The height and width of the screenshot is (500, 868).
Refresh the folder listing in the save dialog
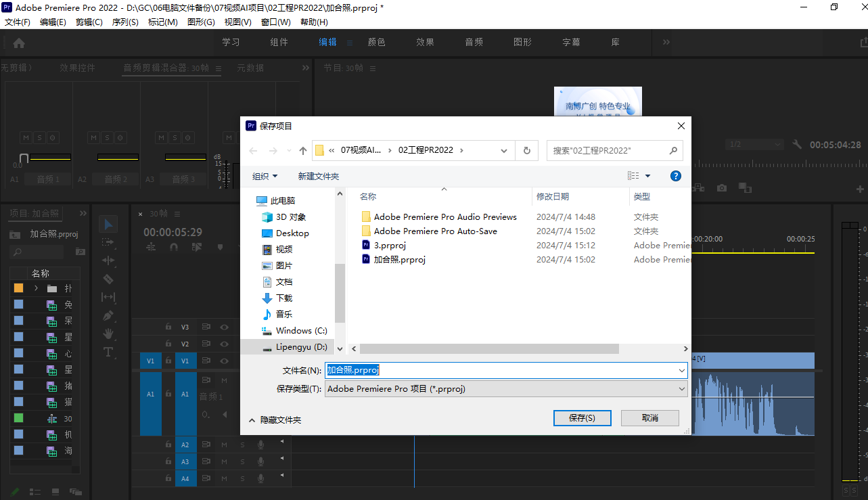pyautogui.click(x=526, y=150)
